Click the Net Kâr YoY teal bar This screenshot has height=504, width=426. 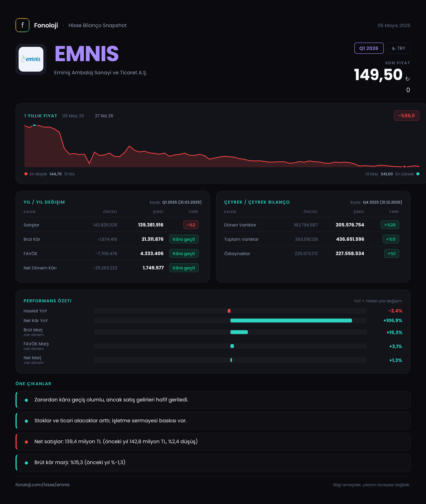coord(291,321)
